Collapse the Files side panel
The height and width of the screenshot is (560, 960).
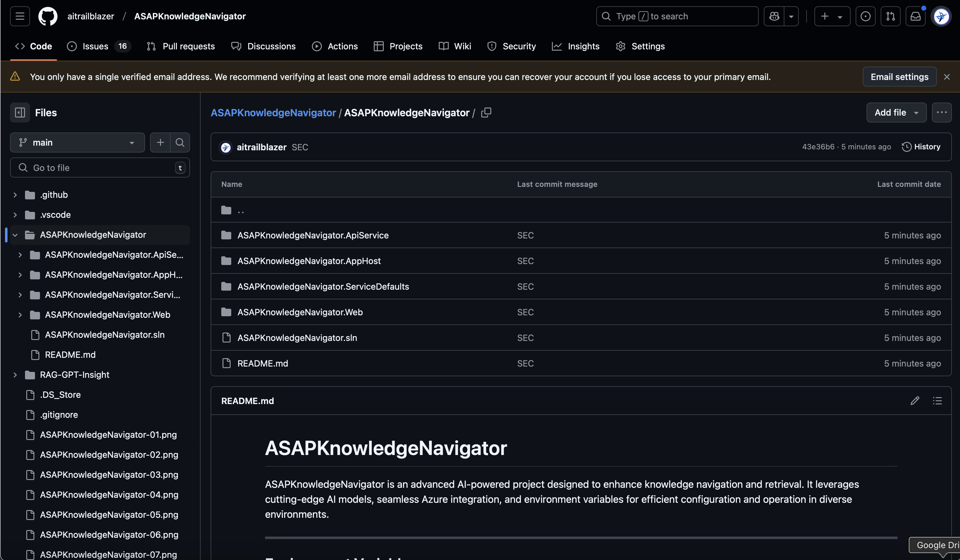click(20, 112)
